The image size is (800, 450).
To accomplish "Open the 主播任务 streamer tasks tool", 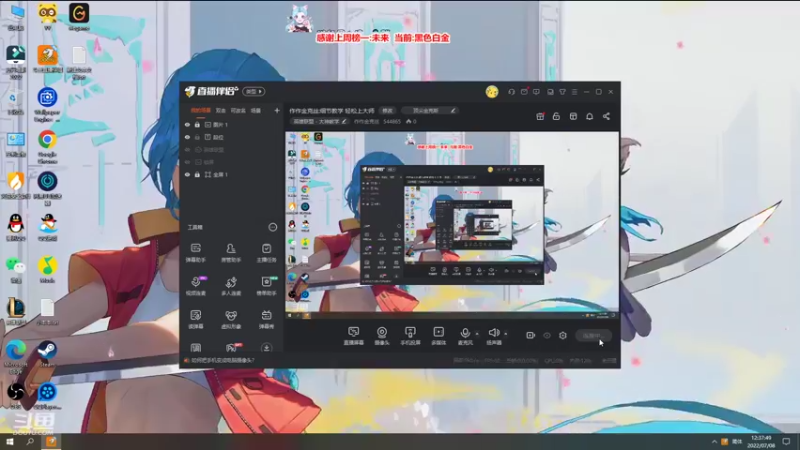I will coord(266,253).
